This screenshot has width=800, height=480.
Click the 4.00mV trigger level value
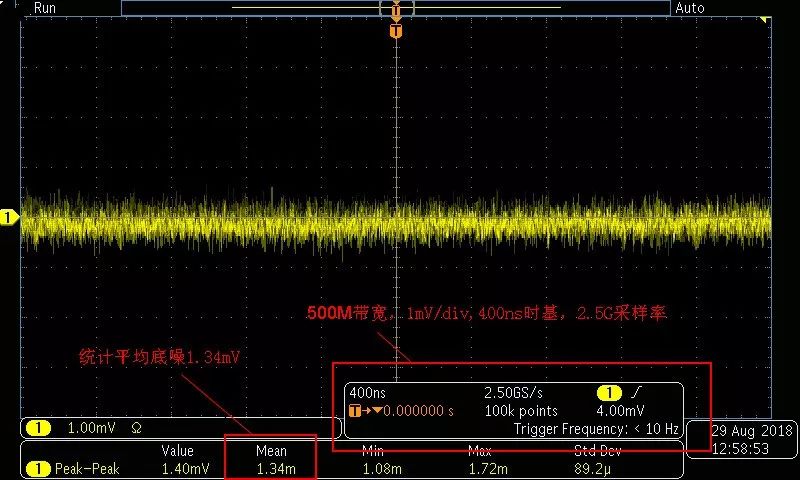[x=620, y=411]
